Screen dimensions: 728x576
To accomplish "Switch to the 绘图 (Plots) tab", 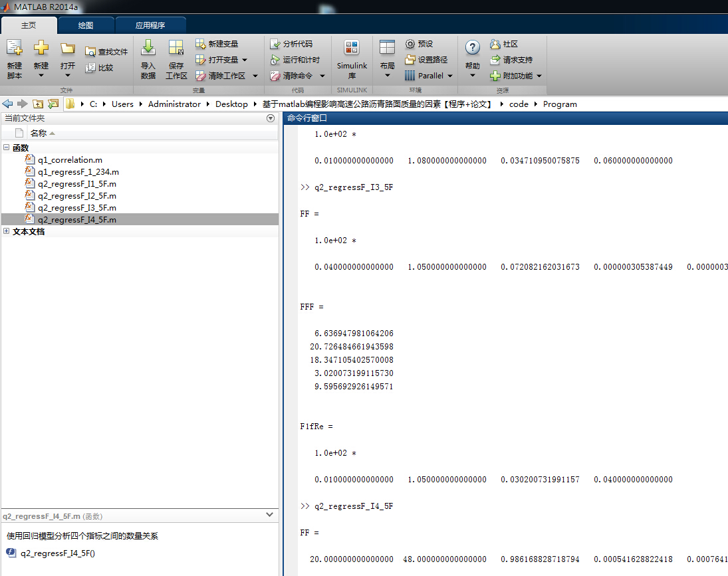I will 86,25.
